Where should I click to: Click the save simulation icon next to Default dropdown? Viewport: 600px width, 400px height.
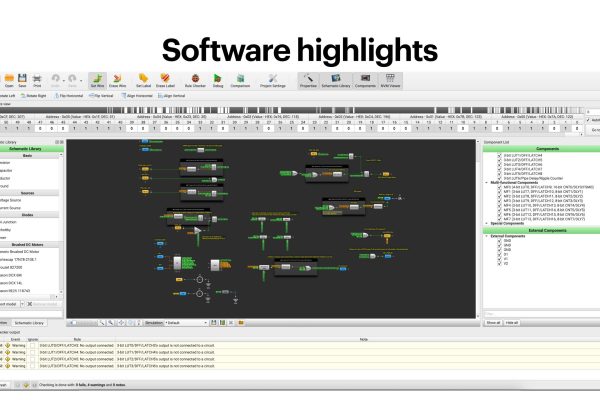(x=214, y=323)
